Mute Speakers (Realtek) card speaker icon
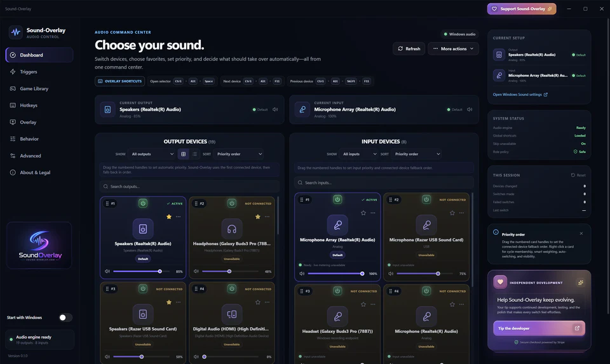 pos(107,271)
